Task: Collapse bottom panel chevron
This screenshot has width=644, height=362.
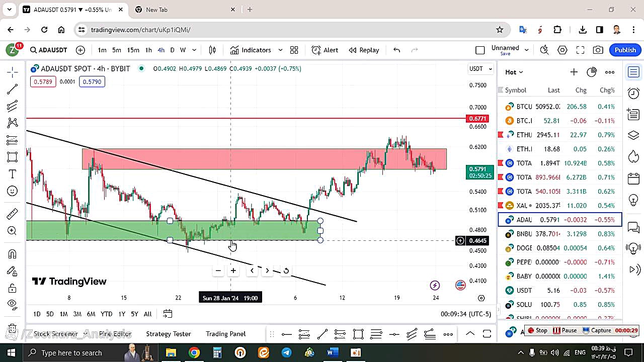Action: tap(470, 334)
